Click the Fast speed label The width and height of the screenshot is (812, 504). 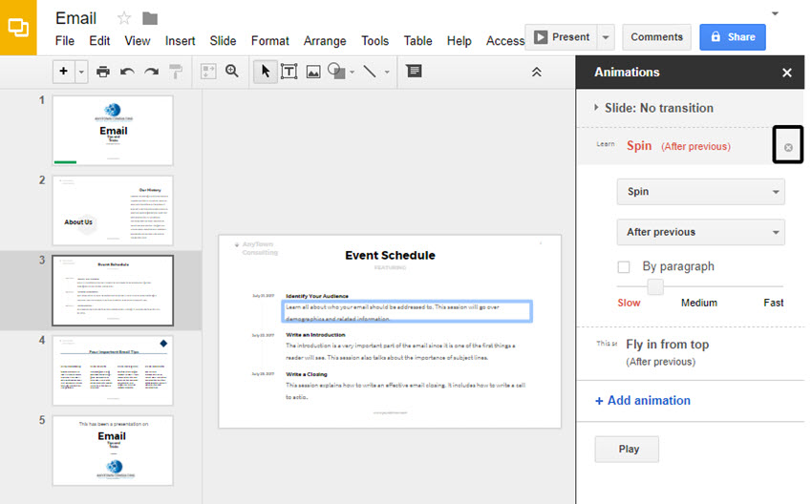(773, 304)
